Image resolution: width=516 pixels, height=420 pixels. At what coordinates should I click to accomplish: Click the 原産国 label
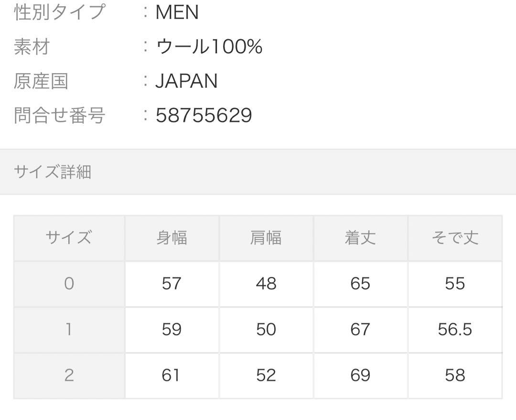tap(41, 81)
